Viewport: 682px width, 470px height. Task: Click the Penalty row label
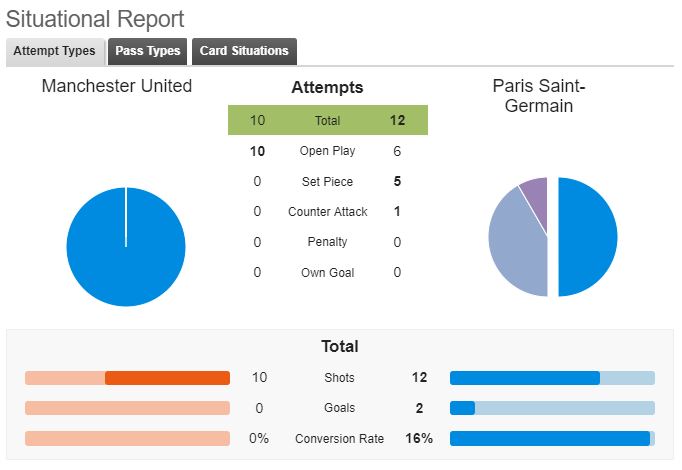click(328, 242)
